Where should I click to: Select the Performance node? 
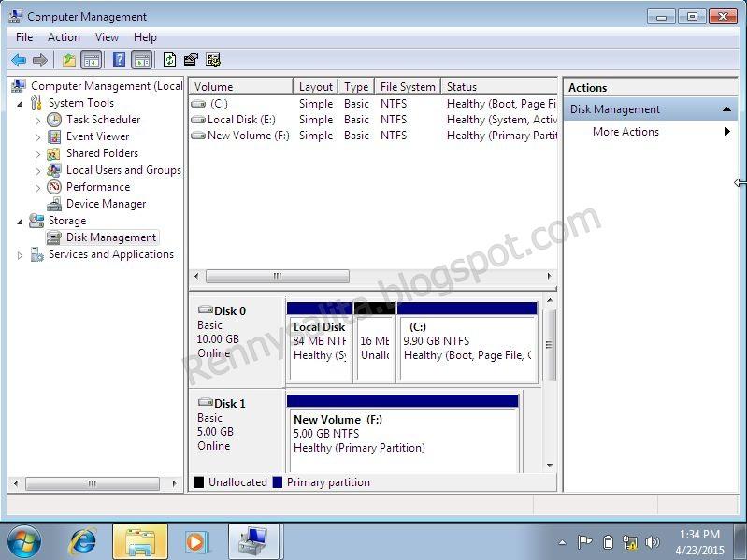[98, 187]
